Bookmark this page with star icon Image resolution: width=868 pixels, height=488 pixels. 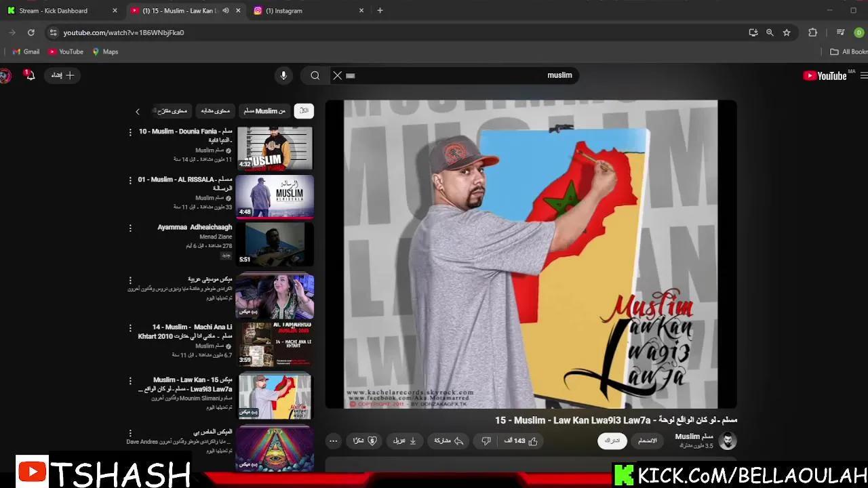coord(787,33)
